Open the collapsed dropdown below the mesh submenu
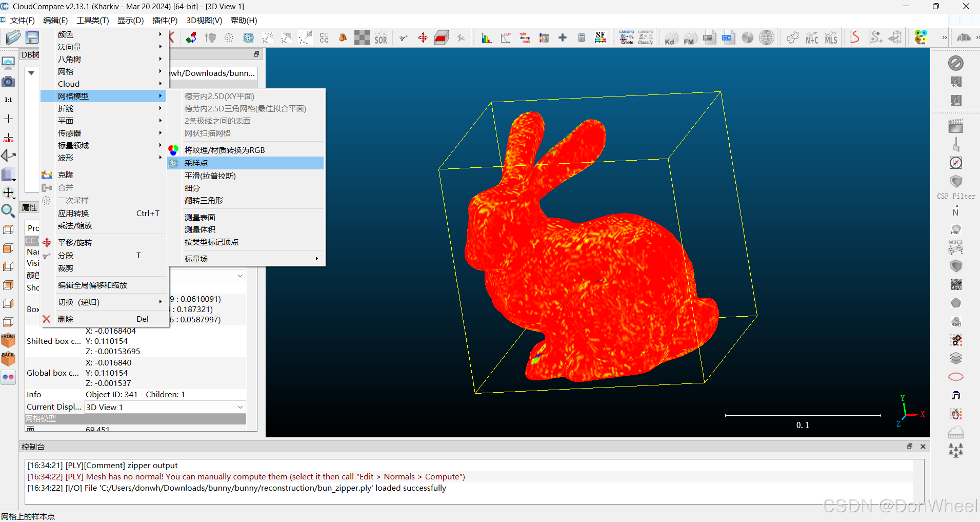980x522 pixels. pos(207,276)
